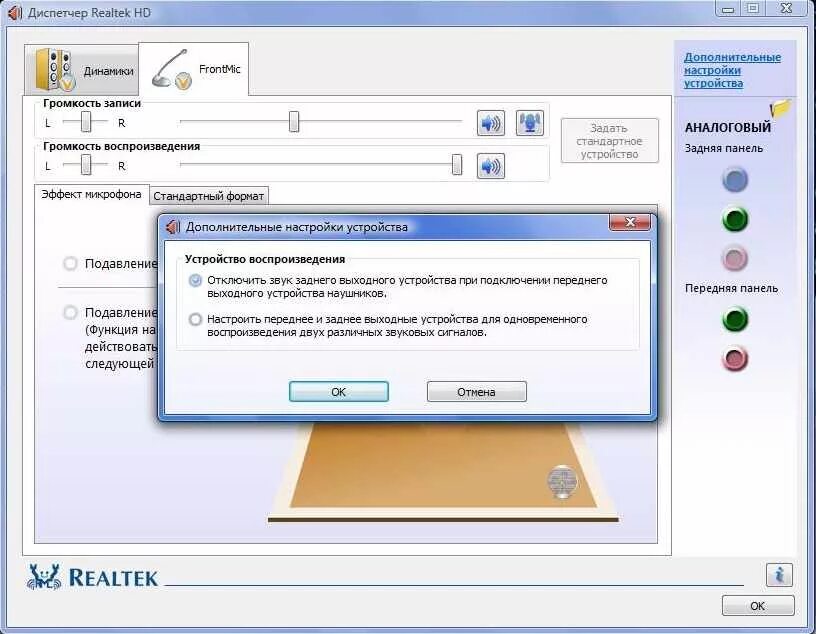Click the Realtek HD title bar icon
The image size is (816, 634).
pos(15,12)
